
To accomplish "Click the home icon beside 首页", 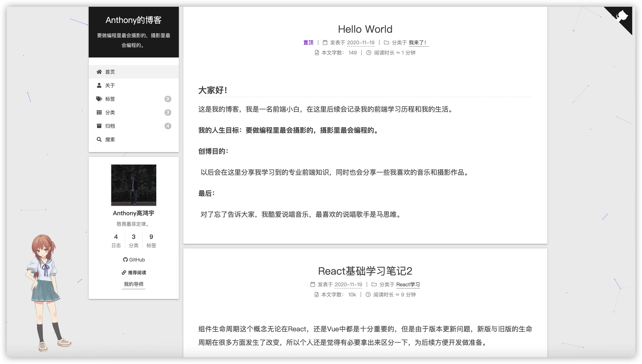I will (99, 72).
